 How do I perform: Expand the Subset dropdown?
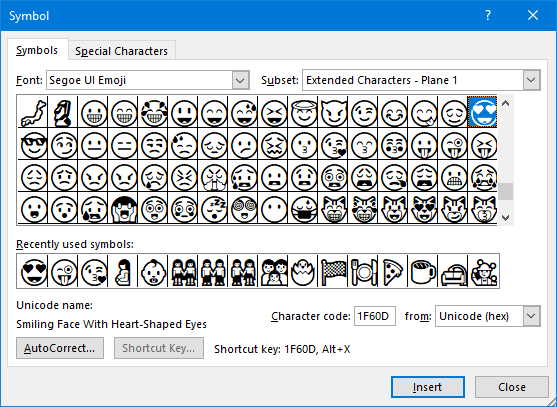click(531, 80)
